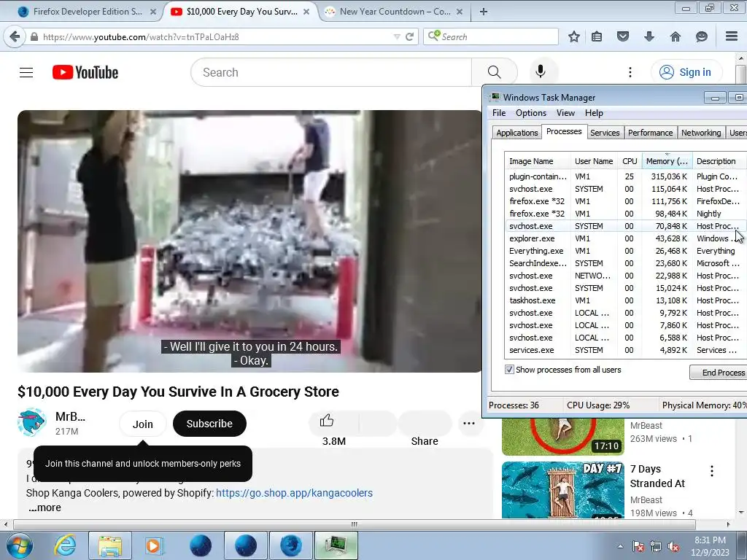Click the Sign in button
Viewport: 747px width, 560px height.
click(686, 72)
